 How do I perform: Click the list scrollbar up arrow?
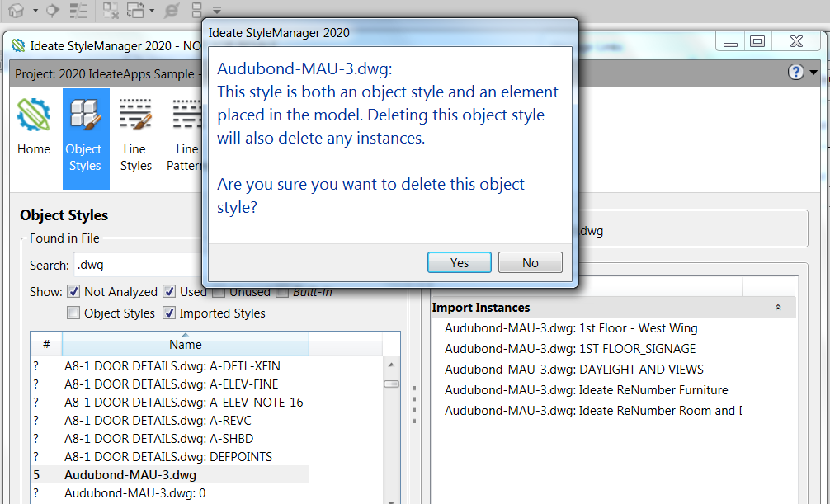391,365
